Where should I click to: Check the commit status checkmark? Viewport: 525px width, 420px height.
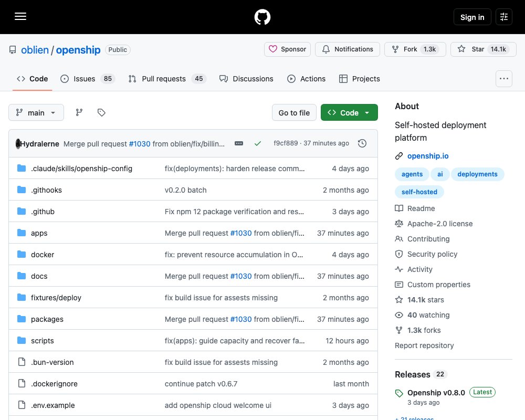pos(257,143)
